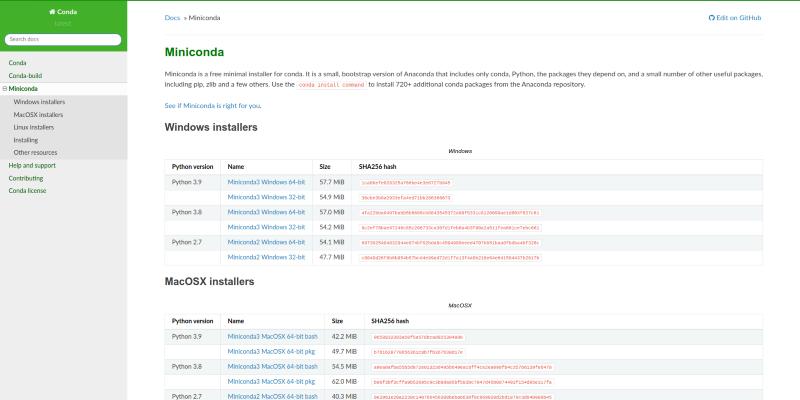The image size is (800, 400).
Task: Click the Conda home icon in sidebar header
Action: (x=52, y=12)
